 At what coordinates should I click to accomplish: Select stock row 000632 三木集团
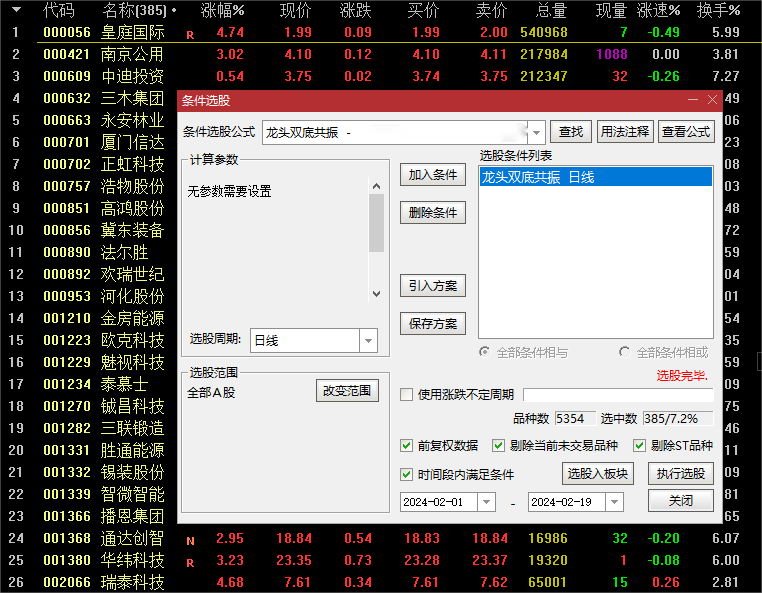[89, 98]
